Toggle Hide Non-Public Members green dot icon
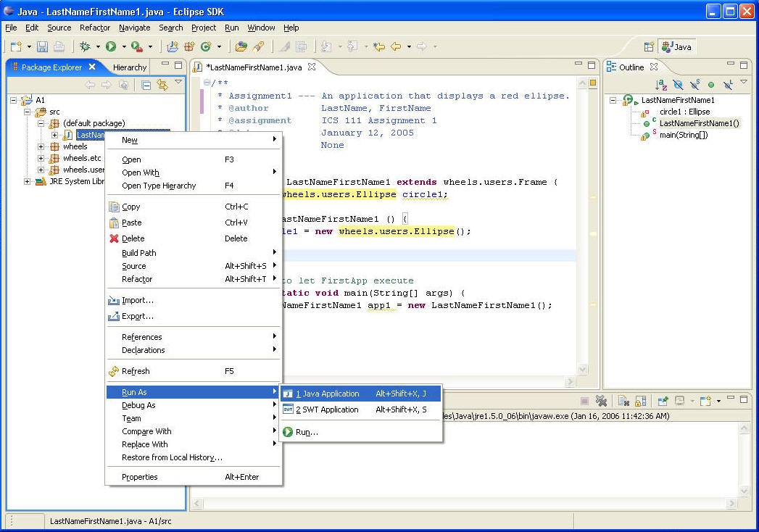The height and width of the screenshot is (532, 759). [711, 86]
